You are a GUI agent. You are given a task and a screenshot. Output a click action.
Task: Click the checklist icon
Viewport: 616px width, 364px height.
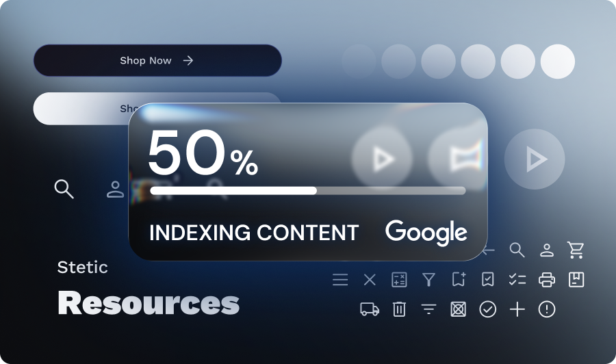517,280
